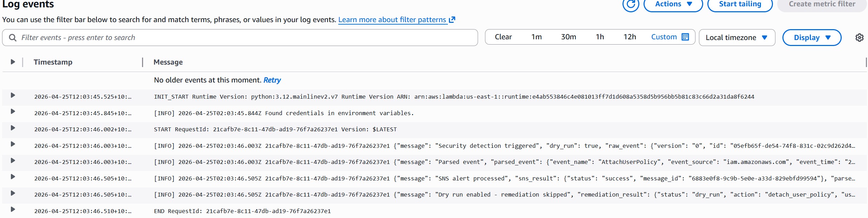Screen dimensions: 868x218
Task: Click the Security detection triggered message
Action: (504, 146)
